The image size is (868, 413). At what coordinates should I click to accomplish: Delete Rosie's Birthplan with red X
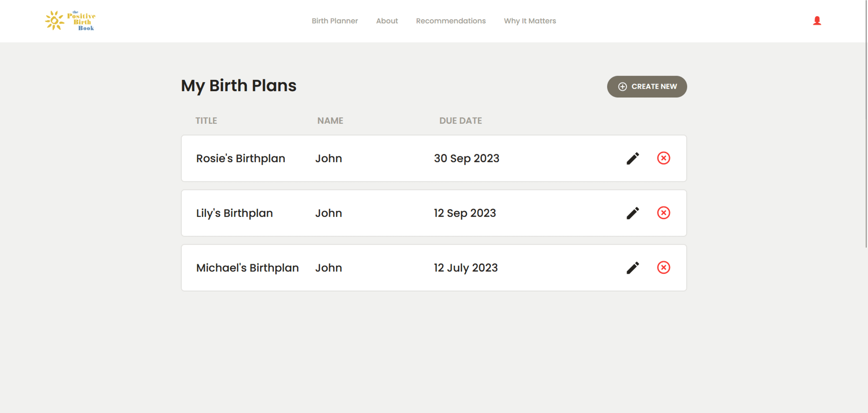point(663,158)
